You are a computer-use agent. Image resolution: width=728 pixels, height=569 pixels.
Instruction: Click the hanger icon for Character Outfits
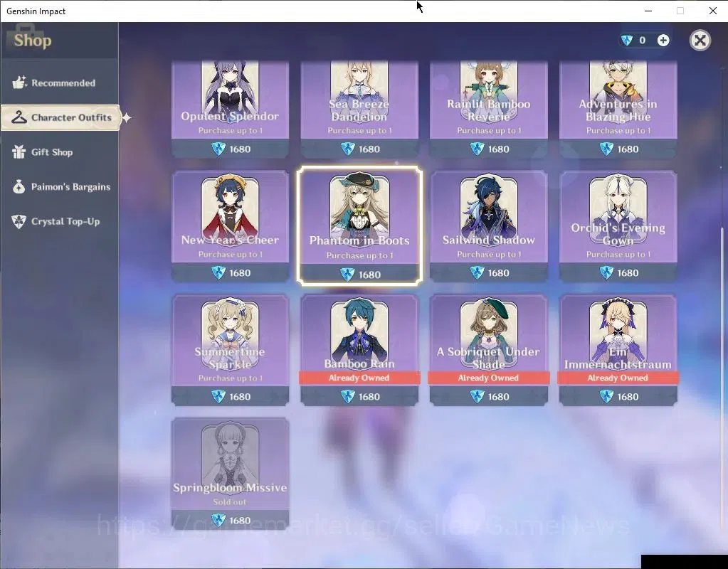click(19, 117)
